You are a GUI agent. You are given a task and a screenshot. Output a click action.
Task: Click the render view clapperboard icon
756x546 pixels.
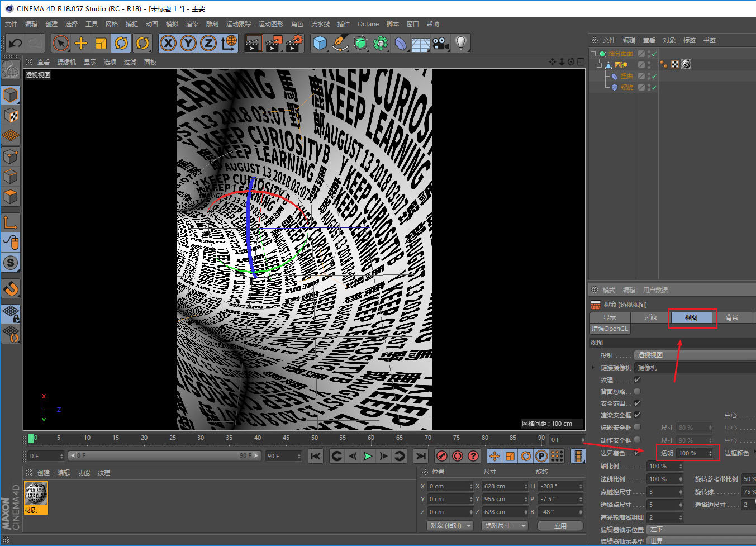pyautogui.click(x=254, y=43)
